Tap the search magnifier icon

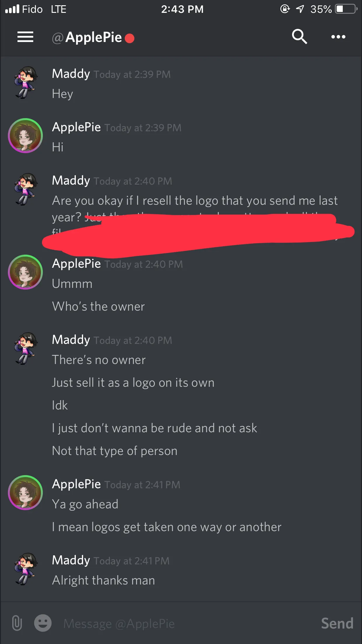299,36
